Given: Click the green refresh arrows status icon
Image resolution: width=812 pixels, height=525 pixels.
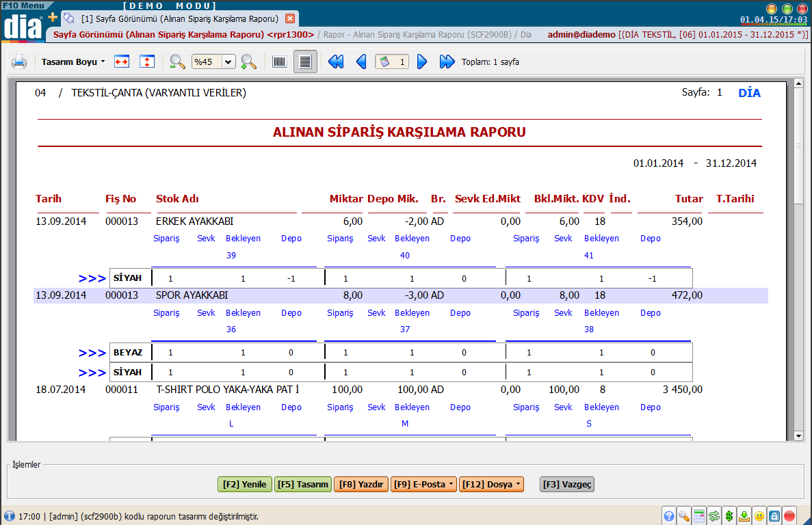Looking at the screenshot, I should tap(714, 515).
